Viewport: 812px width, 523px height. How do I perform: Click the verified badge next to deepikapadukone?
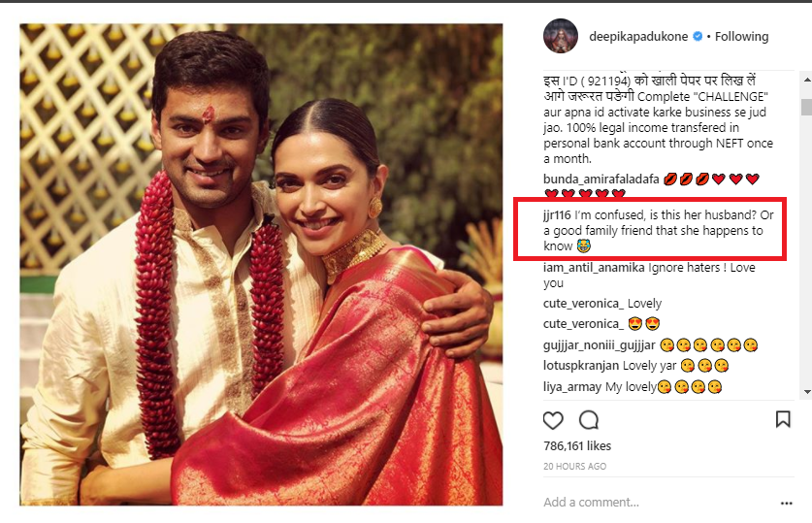coord(697,37)
